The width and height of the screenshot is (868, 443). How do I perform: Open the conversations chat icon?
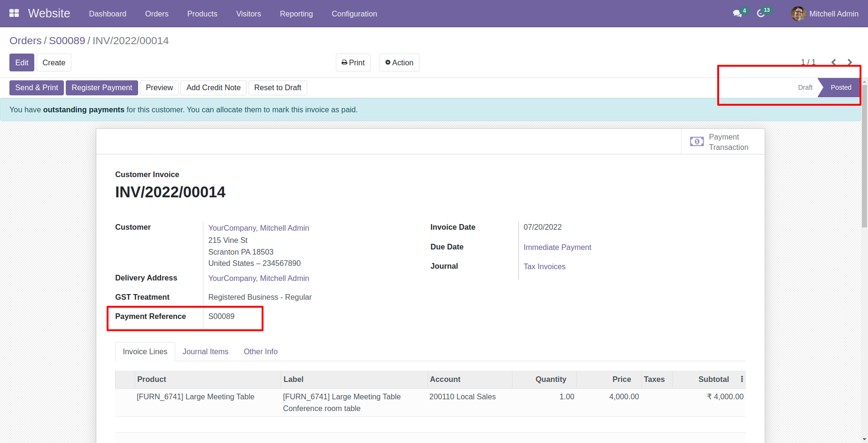[x=737, y=14]
